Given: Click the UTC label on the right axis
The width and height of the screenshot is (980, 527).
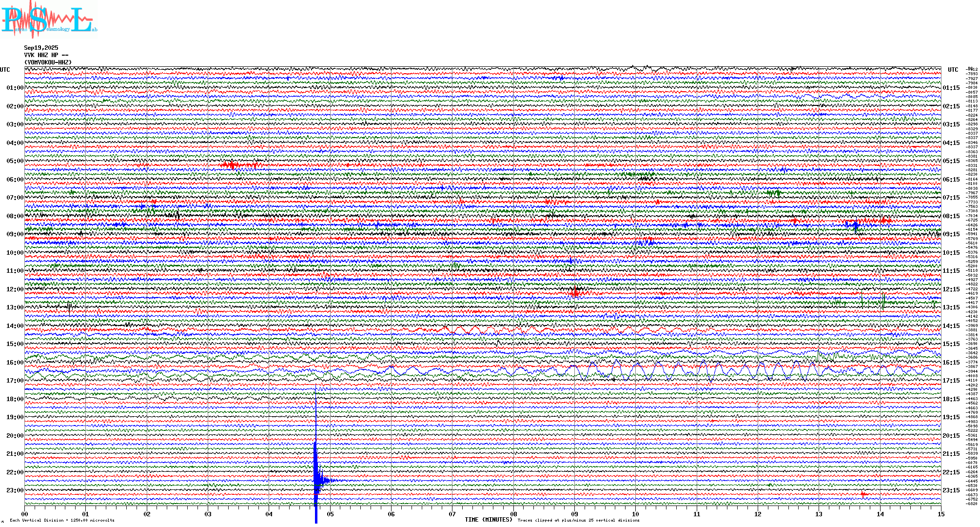Looking at the screenshot, I should point(953,70).
